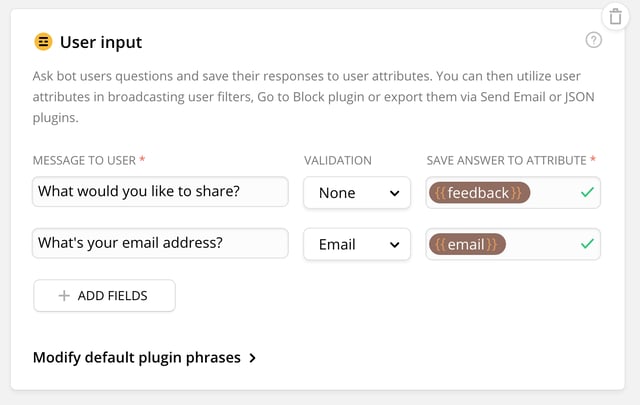Screen dimensions: 640x405
Task: Click the User input title text
Action: (101, 42)
